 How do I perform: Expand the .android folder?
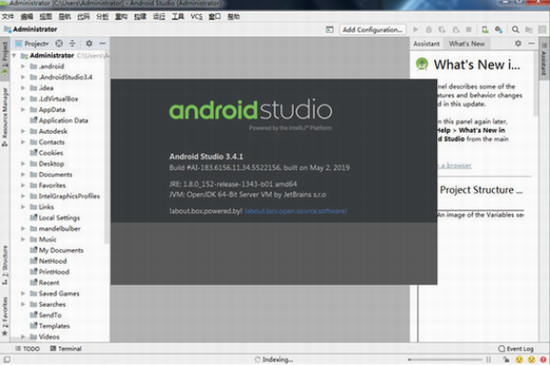(x=23, y=66)
